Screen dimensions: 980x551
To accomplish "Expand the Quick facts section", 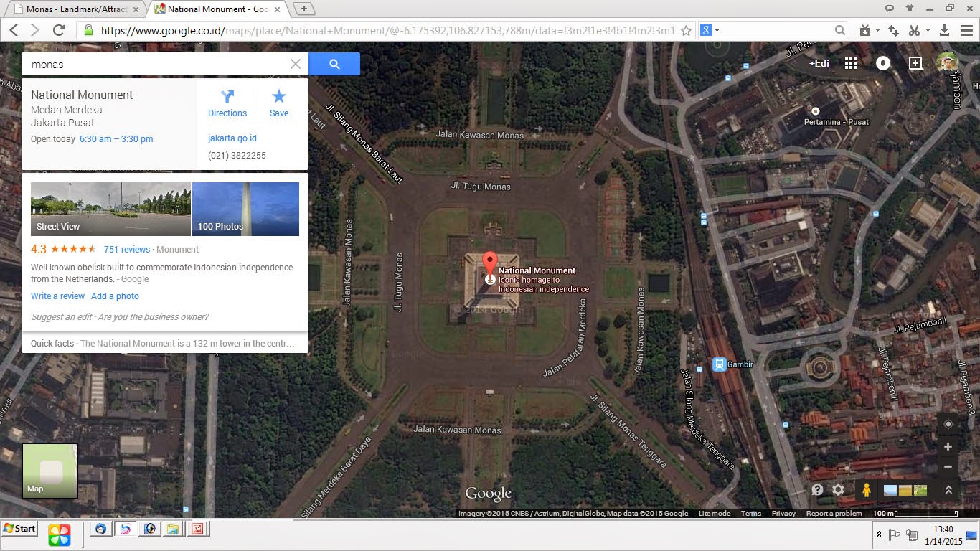I will click(165, 344).
